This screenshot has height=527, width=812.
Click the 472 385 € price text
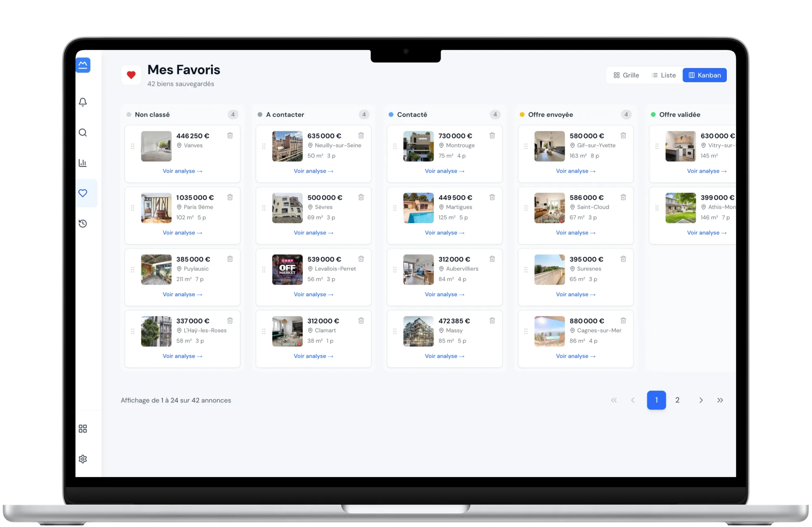[454, 321]
